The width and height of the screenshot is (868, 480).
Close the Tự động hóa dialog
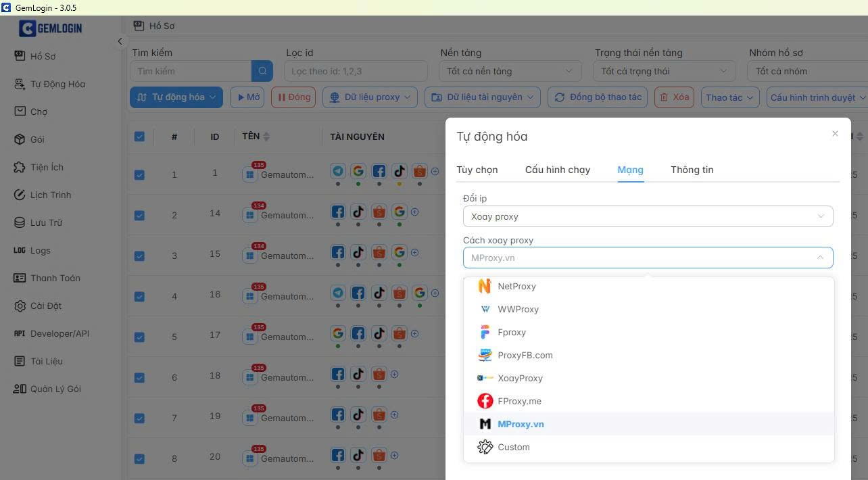[835, 134]
